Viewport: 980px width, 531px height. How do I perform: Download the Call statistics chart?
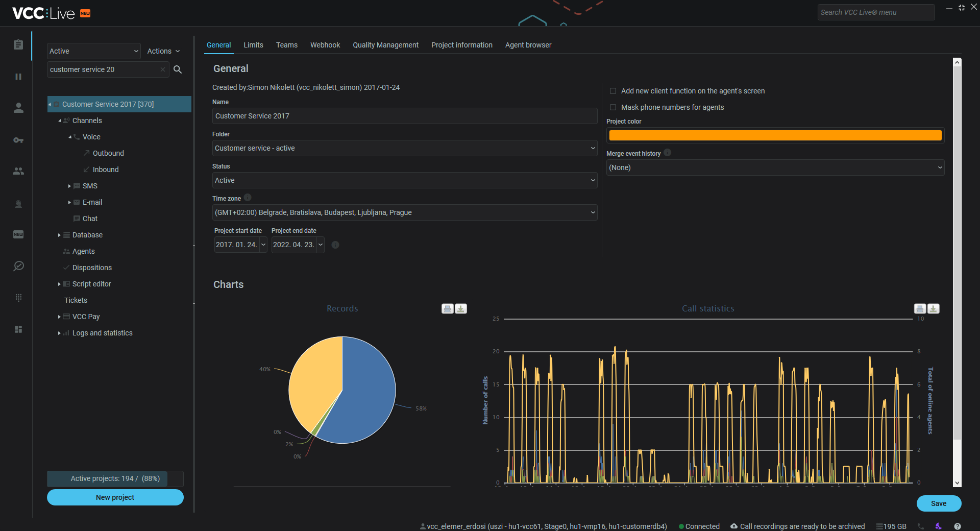pos(933,309)
